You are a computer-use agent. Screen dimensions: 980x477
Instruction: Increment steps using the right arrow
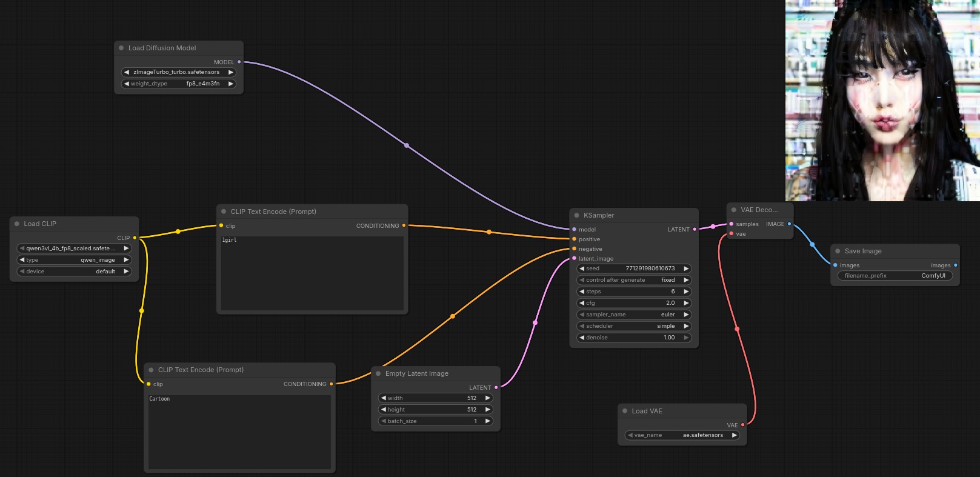coord(686,292)
